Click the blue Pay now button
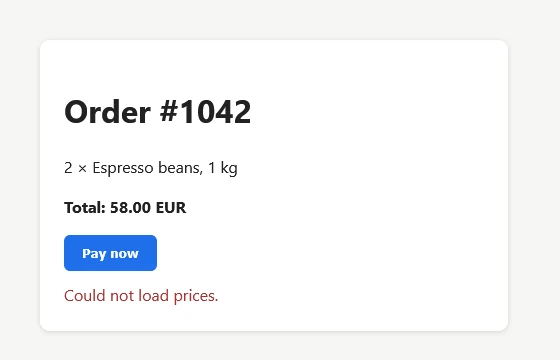The width and height of the screenshot is (560, 360). click(110, 253)
